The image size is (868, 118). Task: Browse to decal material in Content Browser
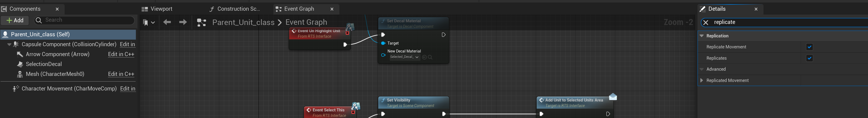(x=430, y=57)
